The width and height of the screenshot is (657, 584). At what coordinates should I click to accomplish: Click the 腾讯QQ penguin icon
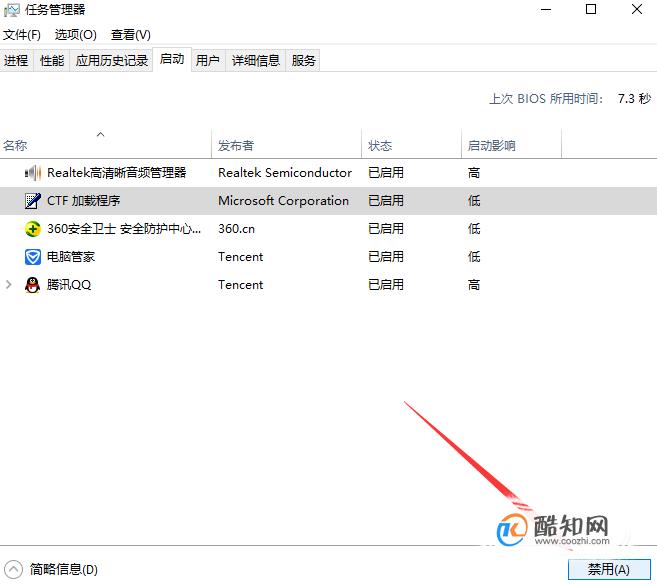[33, 285]
